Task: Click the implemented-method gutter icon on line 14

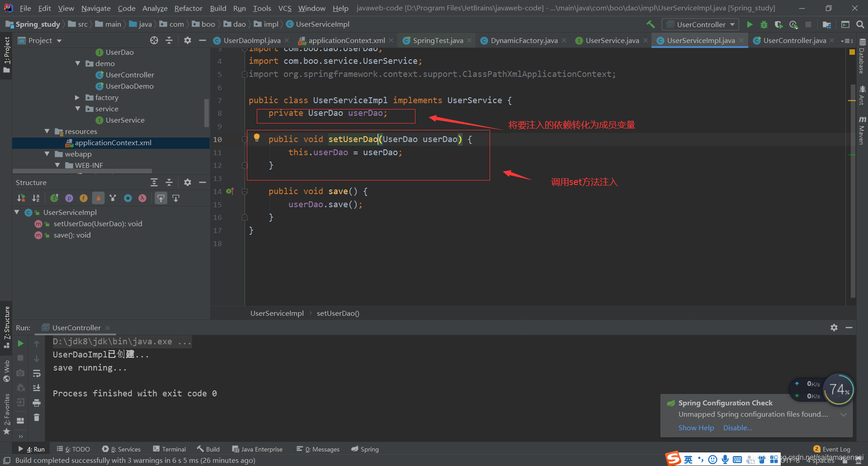Action: click(230, 191)
